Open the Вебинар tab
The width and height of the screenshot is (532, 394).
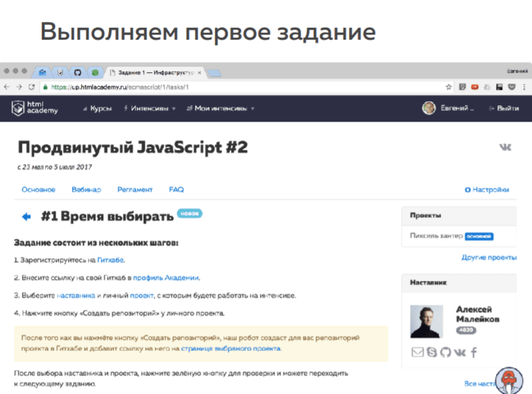86,190
